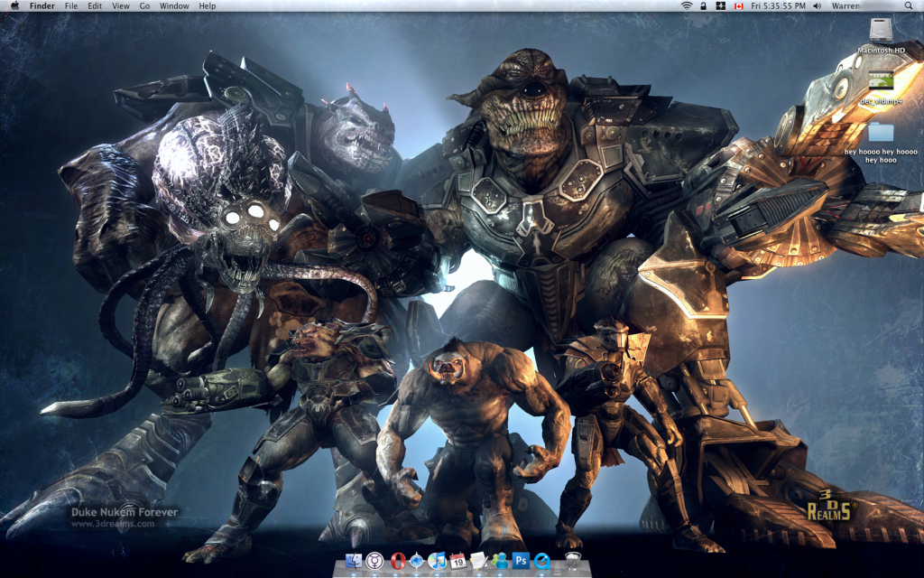Click the padlock icon in menu bar
Image resolution: width=924 pixels, height=578 pixels.
[x=704, y=6]
